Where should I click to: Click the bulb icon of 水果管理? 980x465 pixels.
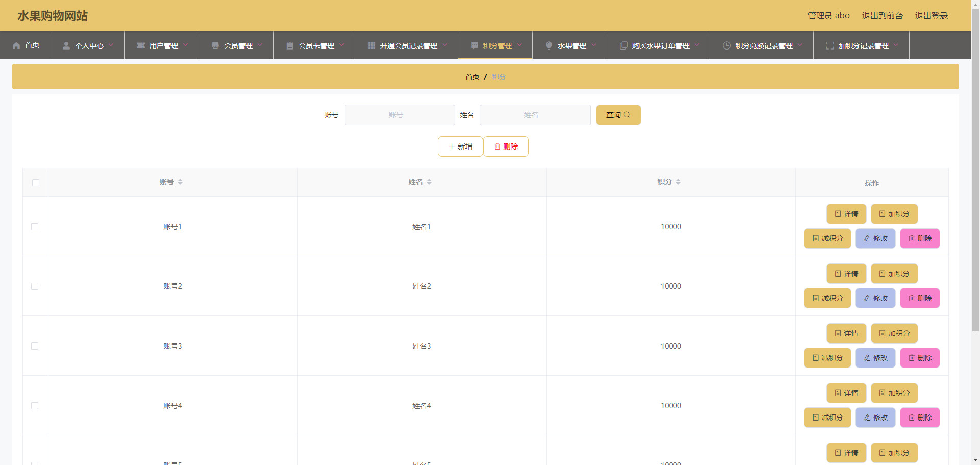(x=549, y=45)
